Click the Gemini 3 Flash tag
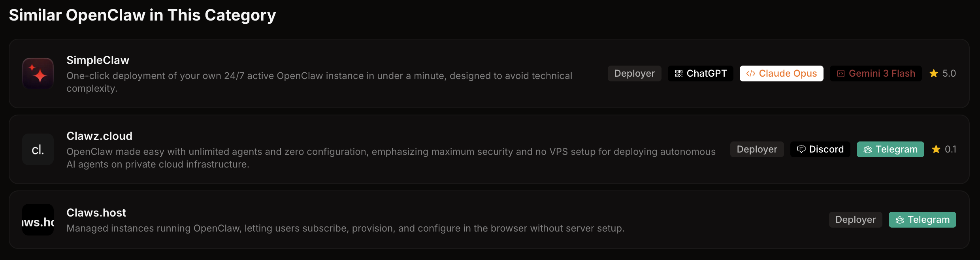 coord(876,73)
